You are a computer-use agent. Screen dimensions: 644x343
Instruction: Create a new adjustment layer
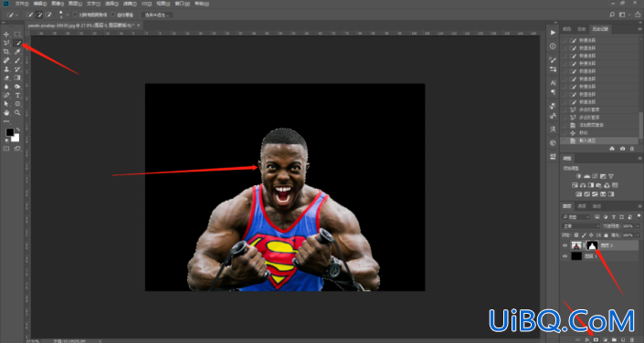[605, 339]
